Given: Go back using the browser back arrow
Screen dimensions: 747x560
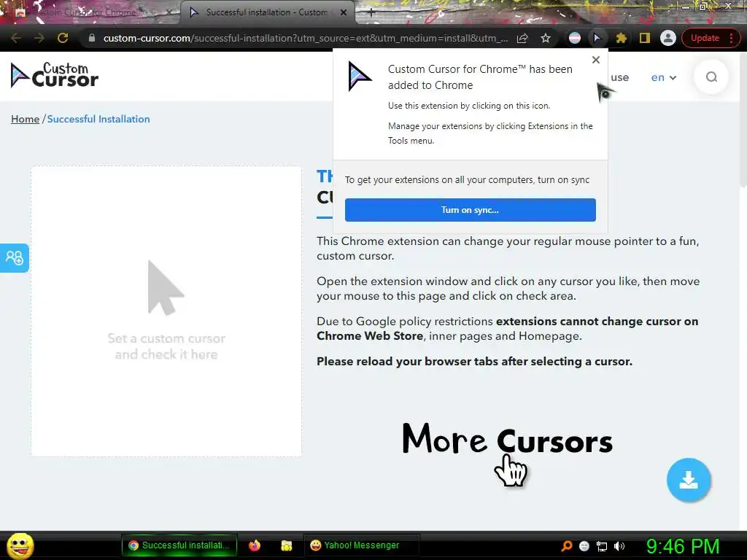Looking at the screenshot, I should click(x=16, y=38).
